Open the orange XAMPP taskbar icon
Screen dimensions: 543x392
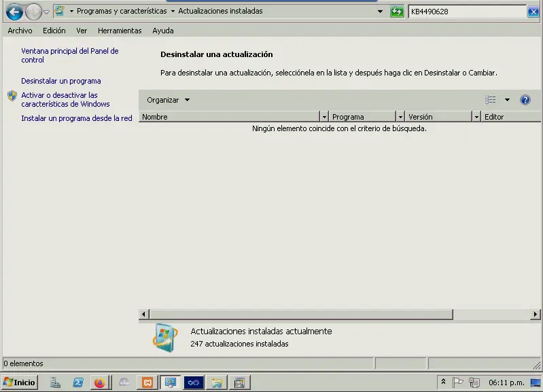(x=147, y=382)
